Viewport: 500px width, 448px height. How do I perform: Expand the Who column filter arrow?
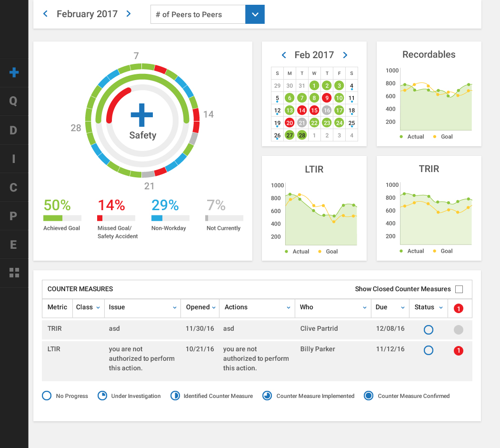coord(365,308)
